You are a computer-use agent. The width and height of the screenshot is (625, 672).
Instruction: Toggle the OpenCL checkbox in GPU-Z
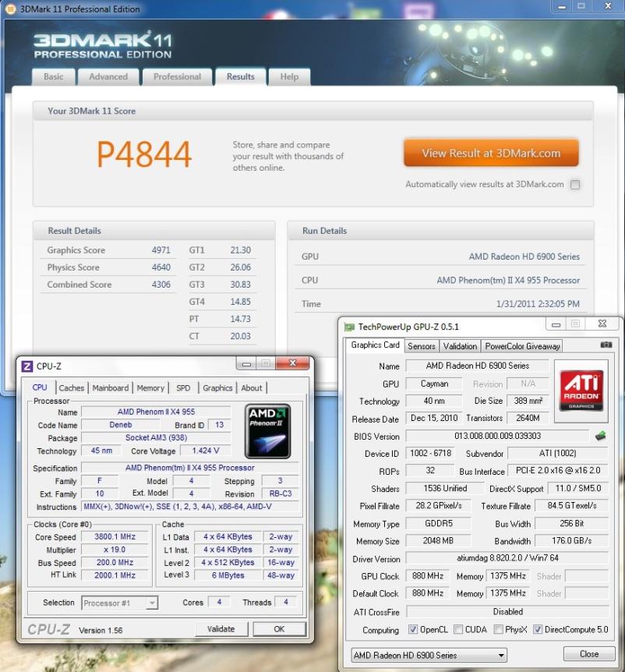click(x=412, y=629)
